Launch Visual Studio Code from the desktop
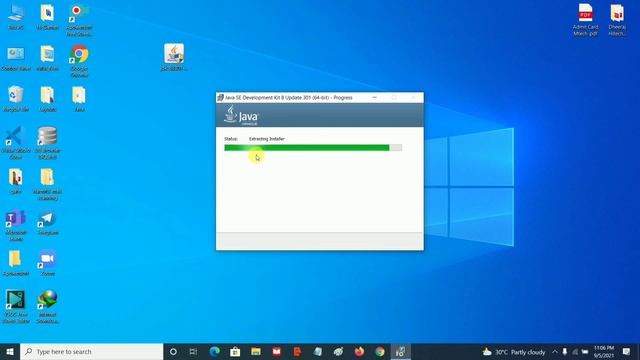Screen dimensions: 640x360 [x=16, y=143]
